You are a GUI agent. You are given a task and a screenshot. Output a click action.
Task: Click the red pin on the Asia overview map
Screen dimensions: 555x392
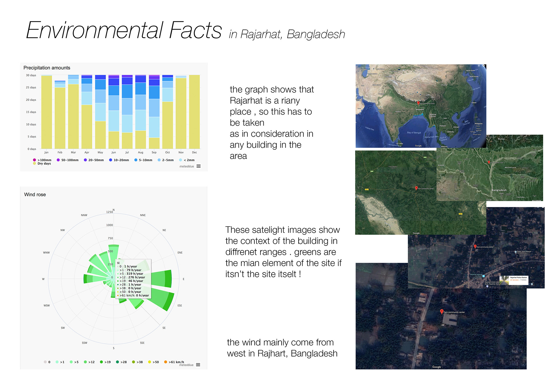click(x=418, y=103)
